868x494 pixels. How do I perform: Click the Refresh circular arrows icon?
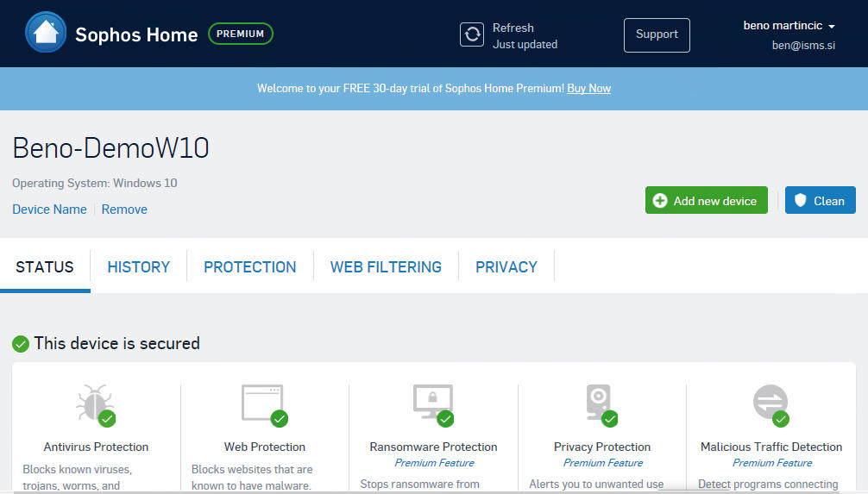click(x=472, y=34)
